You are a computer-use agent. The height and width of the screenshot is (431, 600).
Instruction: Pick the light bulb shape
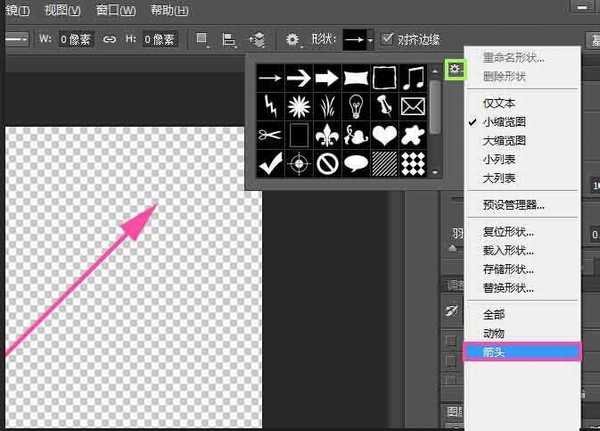click(x=355, y=106)
